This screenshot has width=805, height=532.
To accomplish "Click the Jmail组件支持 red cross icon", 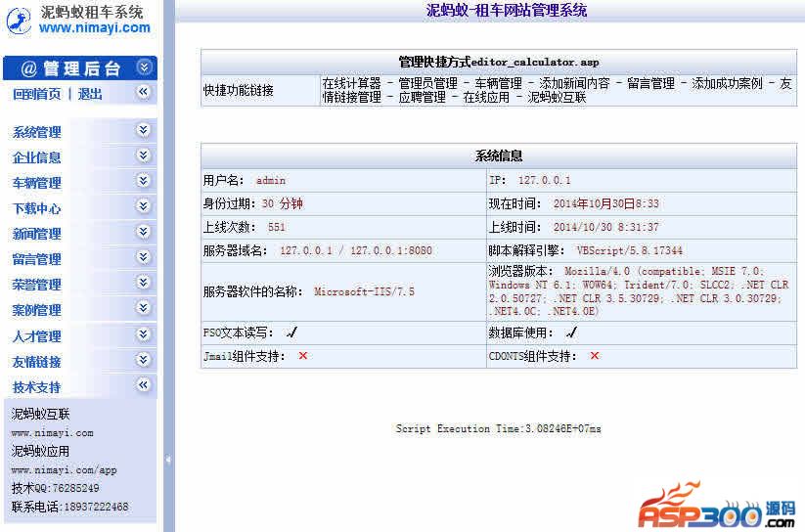I will [x=303, y=355].
